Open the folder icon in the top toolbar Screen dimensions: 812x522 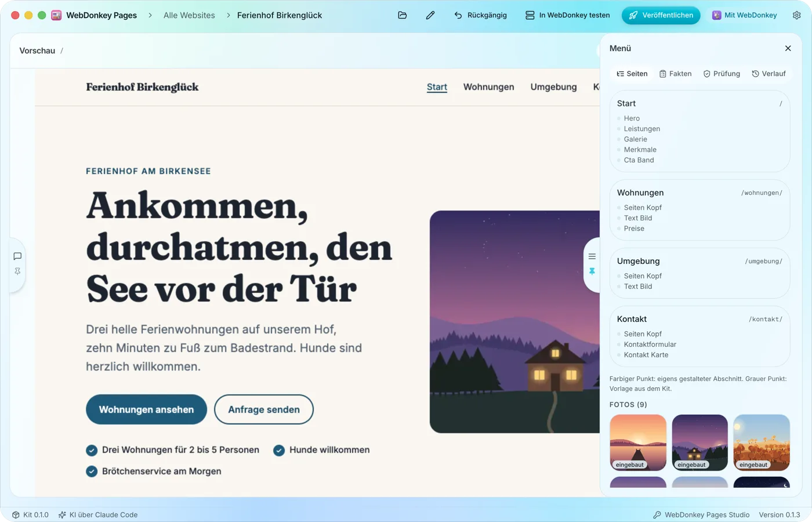[403, 15]
